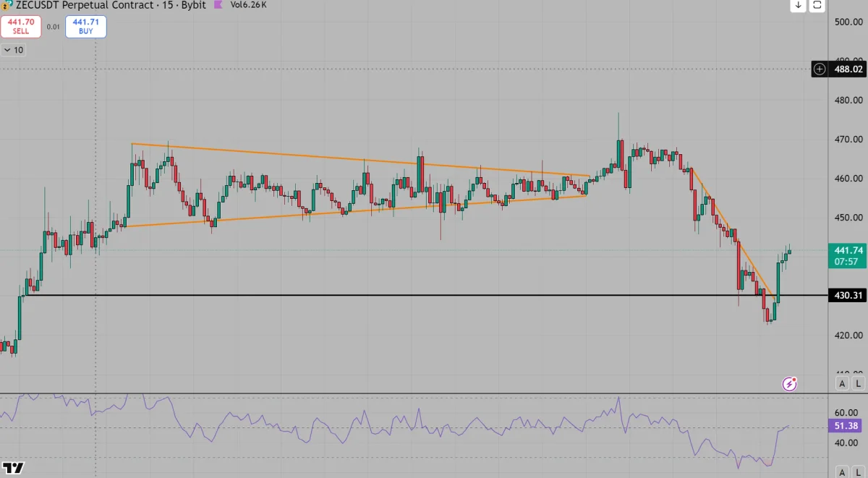This screenshot has width=868, height=478.
Task: Toggle auto scale 'A' on price chart pane
Action: pos(842,383)
